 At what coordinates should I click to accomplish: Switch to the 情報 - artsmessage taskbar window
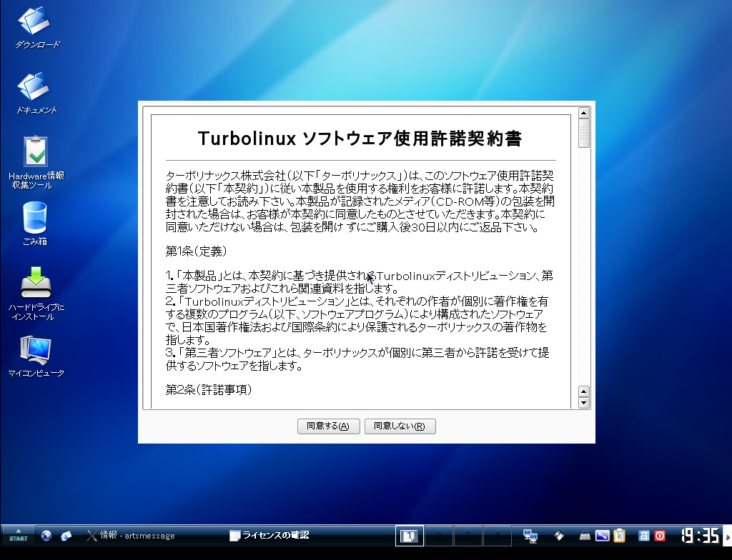point(131,535)
